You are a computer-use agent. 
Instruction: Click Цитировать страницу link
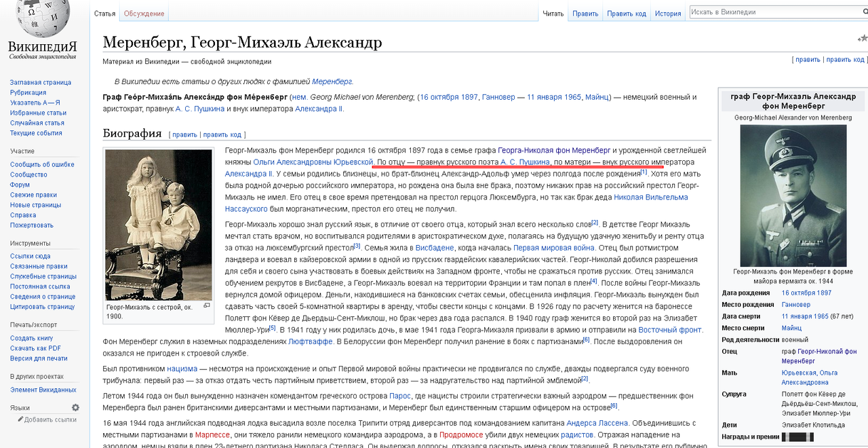42,307
